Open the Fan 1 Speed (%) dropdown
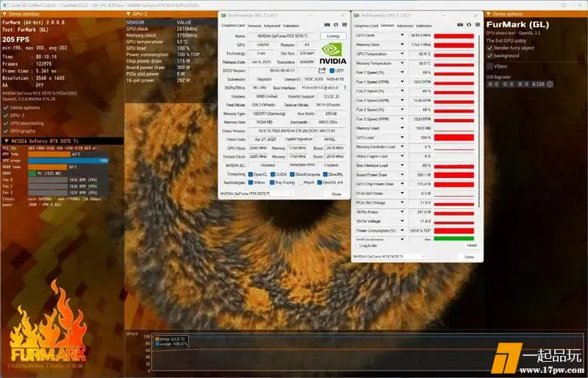This screenshot has height=378, width=588. 402,72
